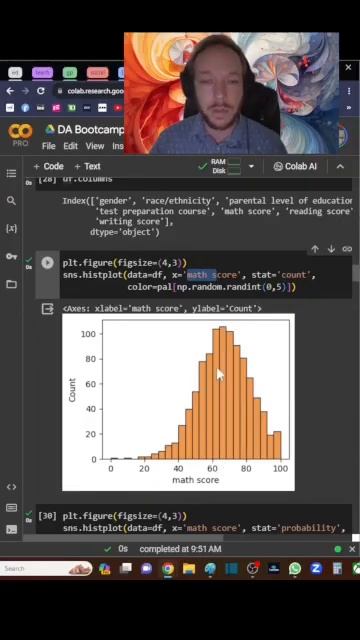Open WhatsApp from the taskbar
The image size is (360, 640).
point(294,569)
